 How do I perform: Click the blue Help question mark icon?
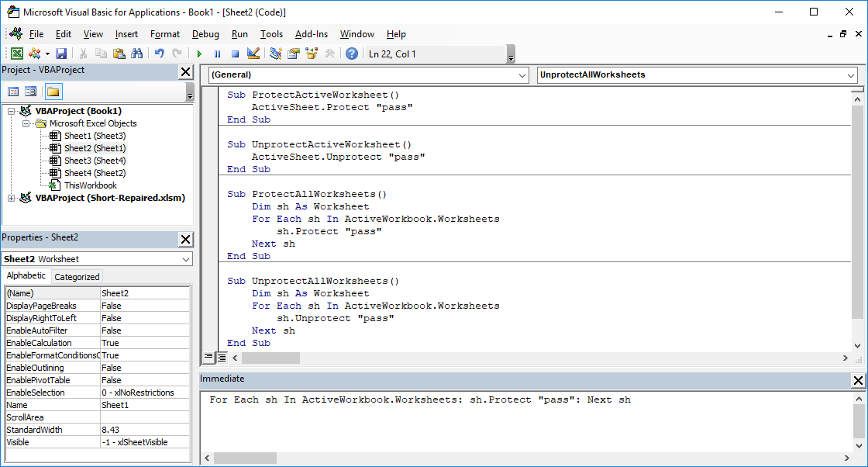352,54
